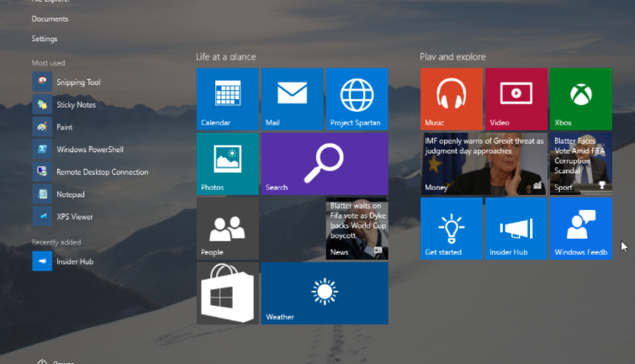Open the Calendar tile
The image size is (635, 364).
pyautogui.click(x=227, y=99)
